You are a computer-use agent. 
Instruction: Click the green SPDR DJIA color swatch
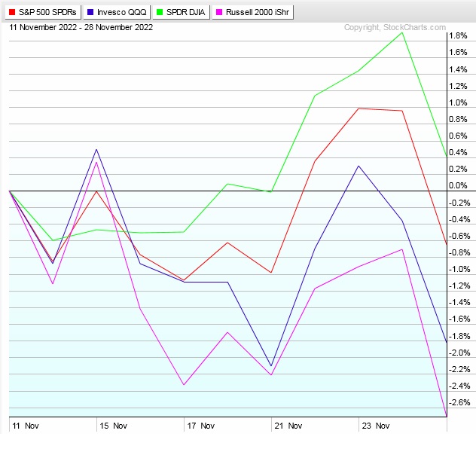160,12
